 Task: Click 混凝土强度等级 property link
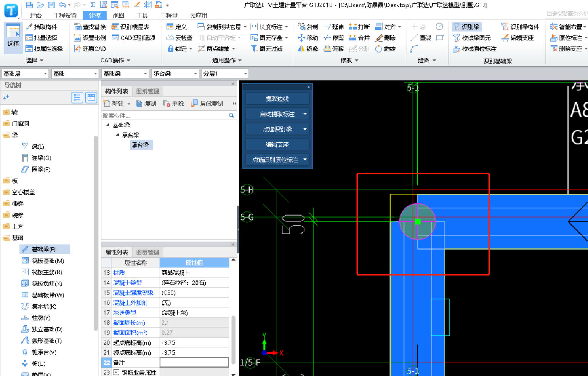coord(133,293)
